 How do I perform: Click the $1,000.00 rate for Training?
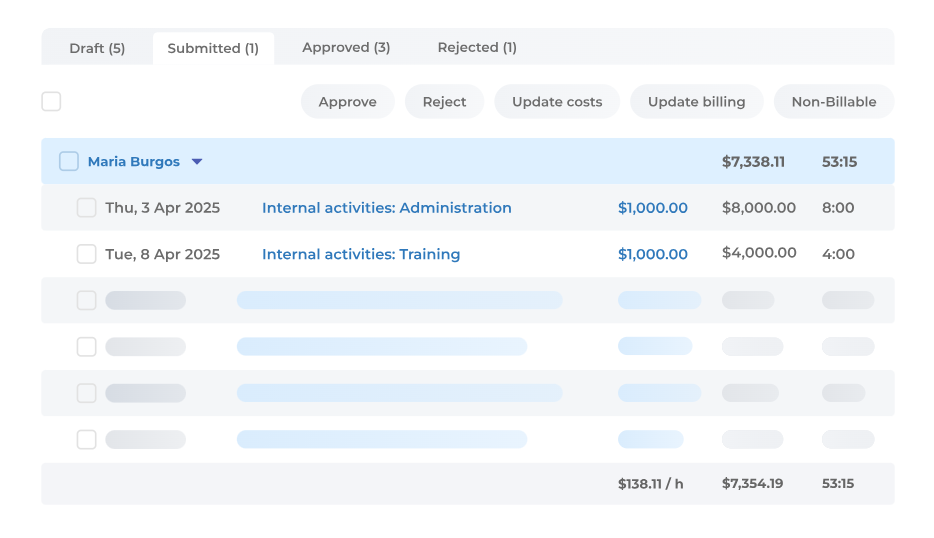pyautogui.click(x=652, y=254)
